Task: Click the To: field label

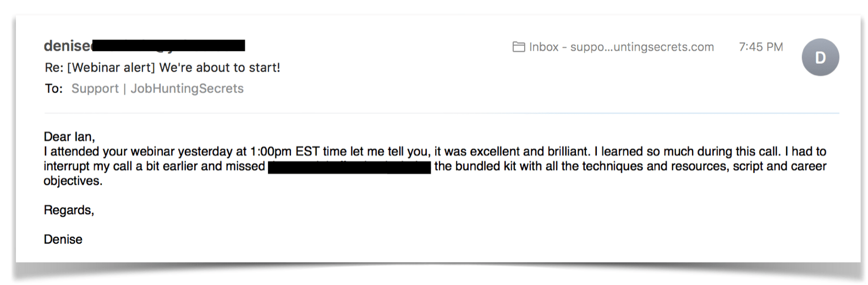Action: click(x=54, y=89)
